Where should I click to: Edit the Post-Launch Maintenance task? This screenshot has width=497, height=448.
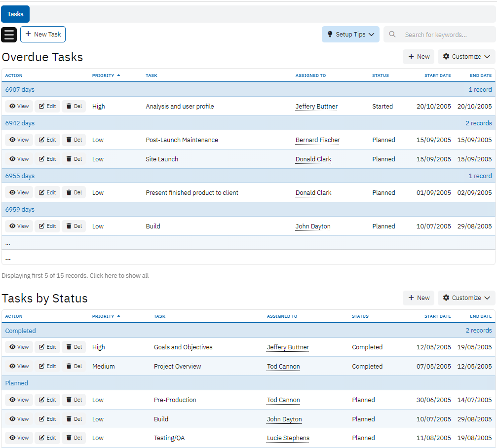47,140
